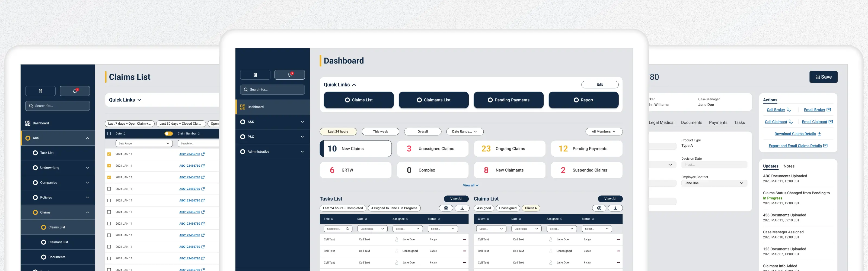Toggle select-all checkbox in Claims List header
This screenshot has width=868, height=271.
tap(109, 134)
